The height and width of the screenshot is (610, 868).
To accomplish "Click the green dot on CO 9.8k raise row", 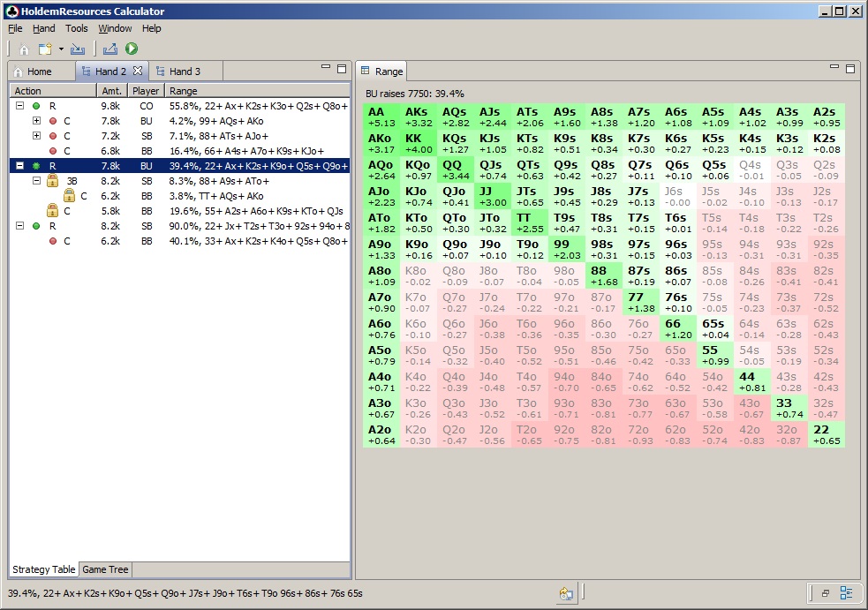I will pyautogui.click(x=36, y=106).
